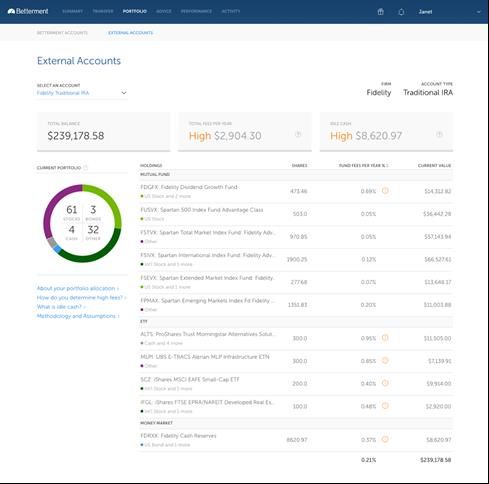The height and width of the screenshot is (484, 489).
Task: Click total portfolio fee 0.21% at table bottom
Action: [368, 460]
